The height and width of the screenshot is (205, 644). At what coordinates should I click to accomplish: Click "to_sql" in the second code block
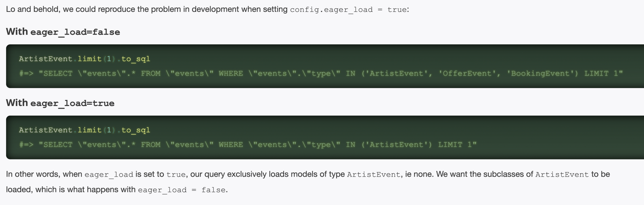136,130
